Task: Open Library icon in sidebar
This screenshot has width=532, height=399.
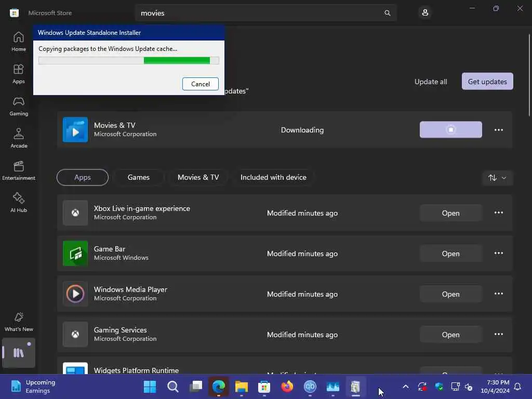Action: pyautogui.click(x=19, y=353)
